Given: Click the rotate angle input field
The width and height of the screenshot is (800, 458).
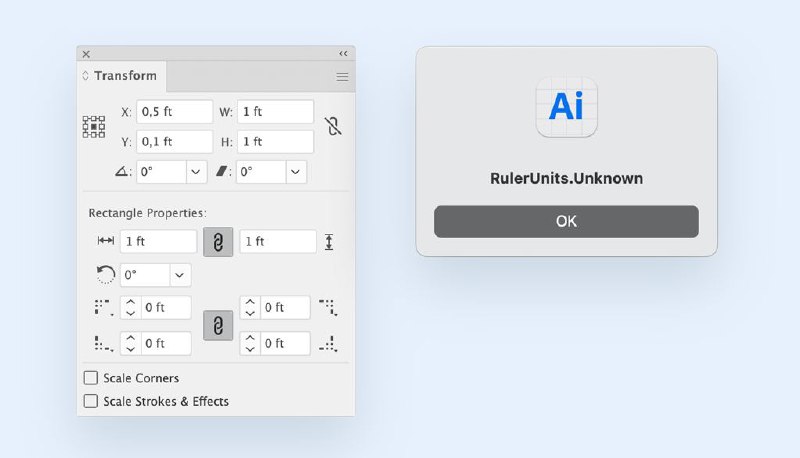Looking at the screenshot, I should [x=161, y=172].
